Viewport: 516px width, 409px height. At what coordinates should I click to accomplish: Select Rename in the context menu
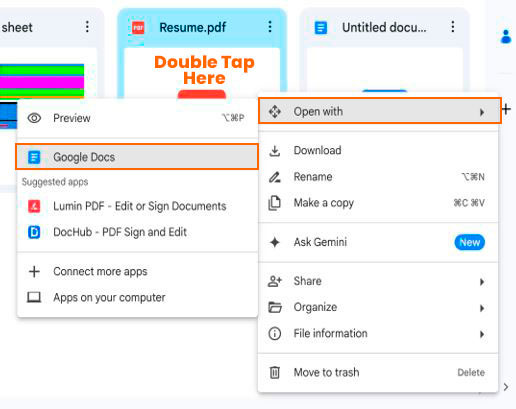tap(378, 177)
